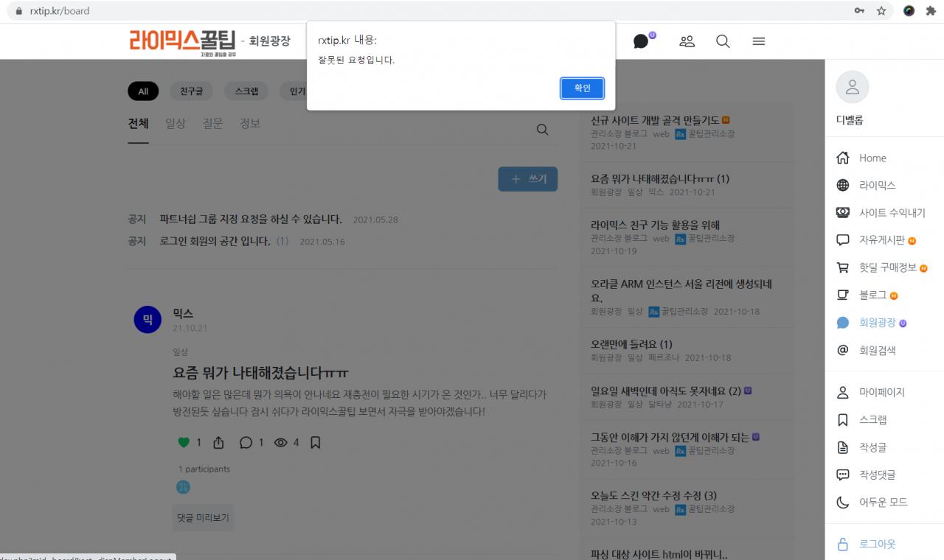Expand 댓글 미리보기 comment preview

click(x=203, y=518)
